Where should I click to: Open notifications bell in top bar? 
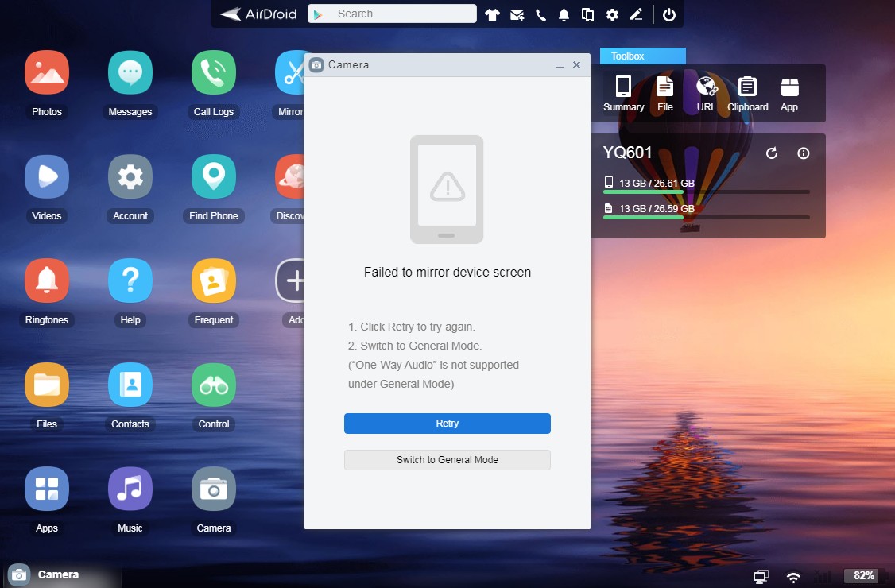point(564,14)
